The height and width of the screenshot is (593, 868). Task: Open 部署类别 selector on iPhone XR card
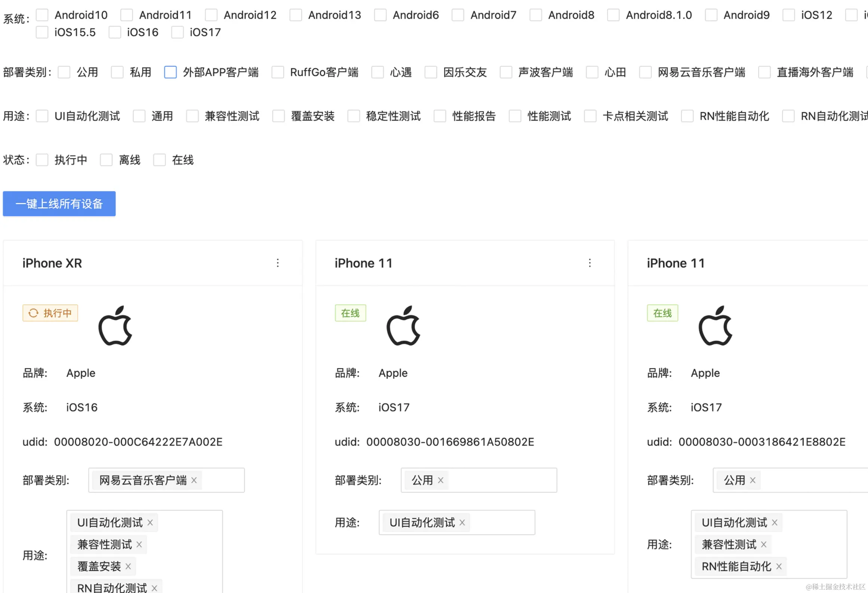coord(222,480)
